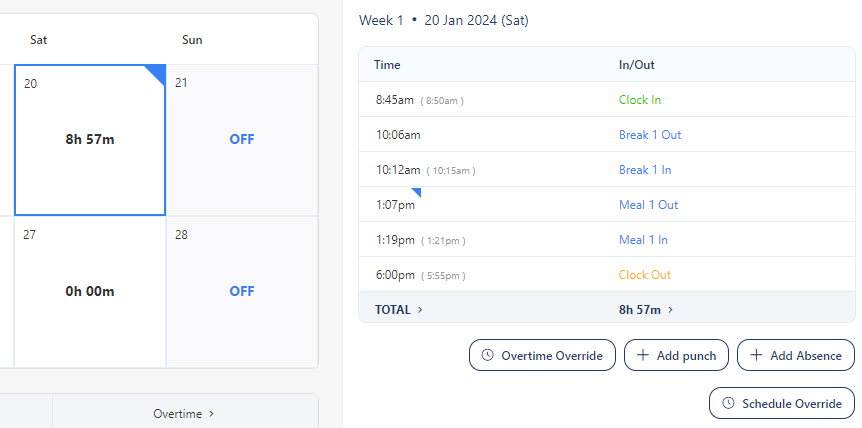This screenshot has width=862, height=428.
Task: Expand the Overtime section below the calendar
Action: pyautogui.click(x=184, y=413)
